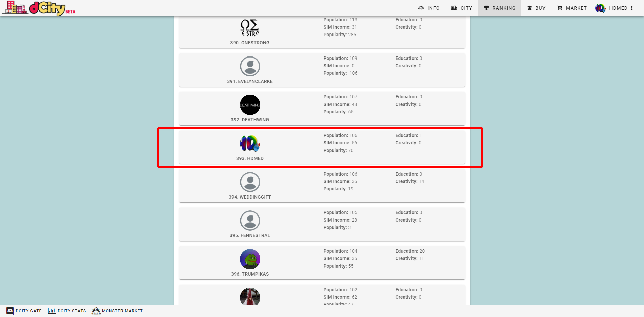Click the MARKET cart icon
The image size is (644, 317).
pos(560,8)
